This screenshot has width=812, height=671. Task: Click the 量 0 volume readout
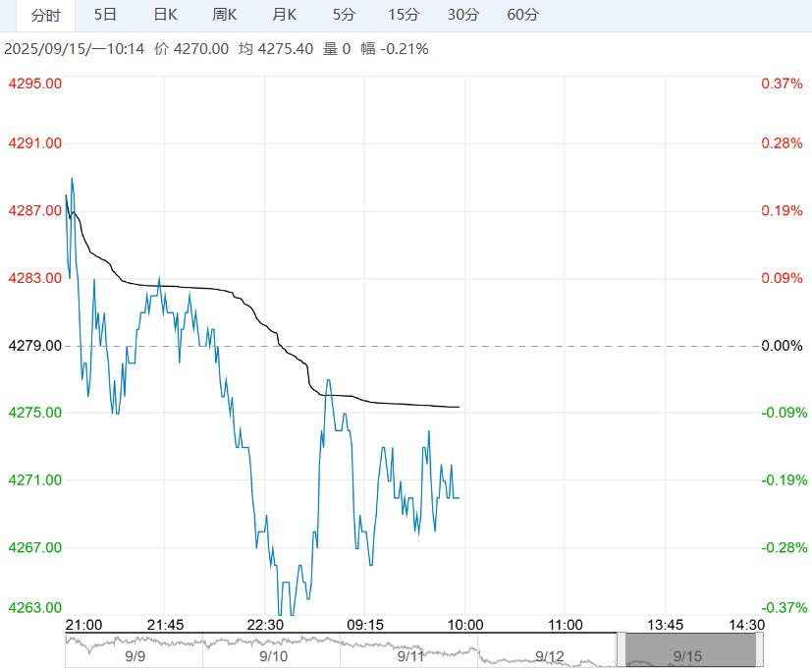pyautogui.click(x=337, y=49)
